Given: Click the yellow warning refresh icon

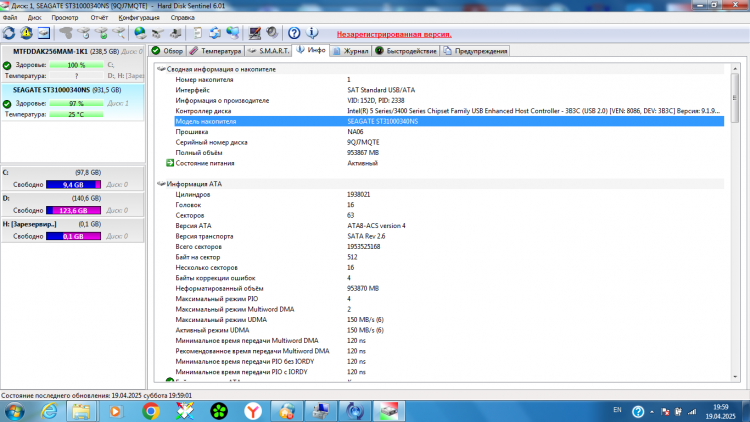Looking at the screenshot, I should [26, 33].
